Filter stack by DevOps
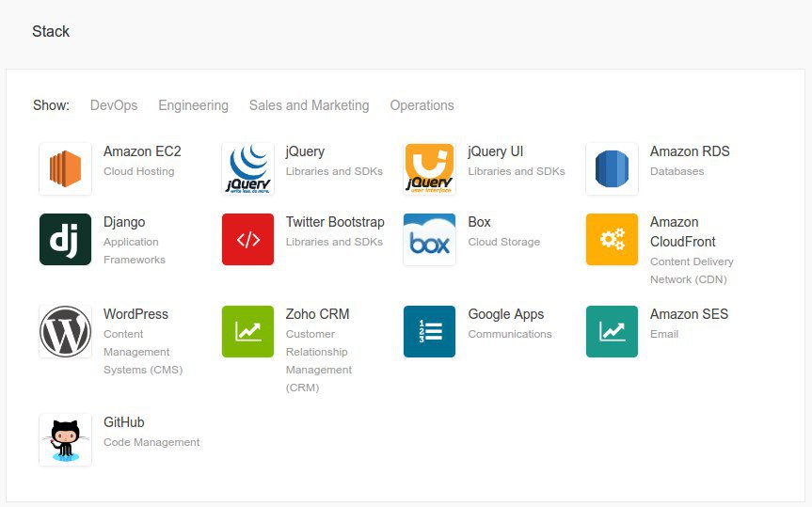Screen dimensions: 812x507 (114, 105)
